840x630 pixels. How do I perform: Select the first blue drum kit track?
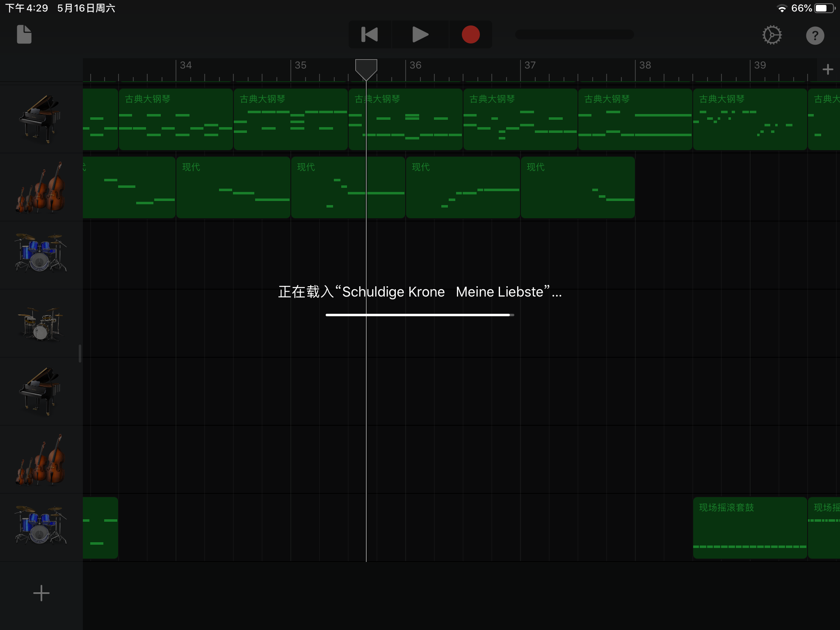tap(40, 253)
